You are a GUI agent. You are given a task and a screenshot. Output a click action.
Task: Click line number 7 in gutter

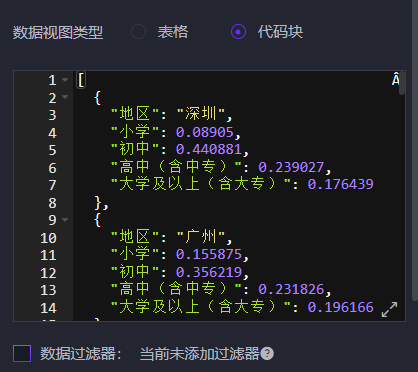52,185
